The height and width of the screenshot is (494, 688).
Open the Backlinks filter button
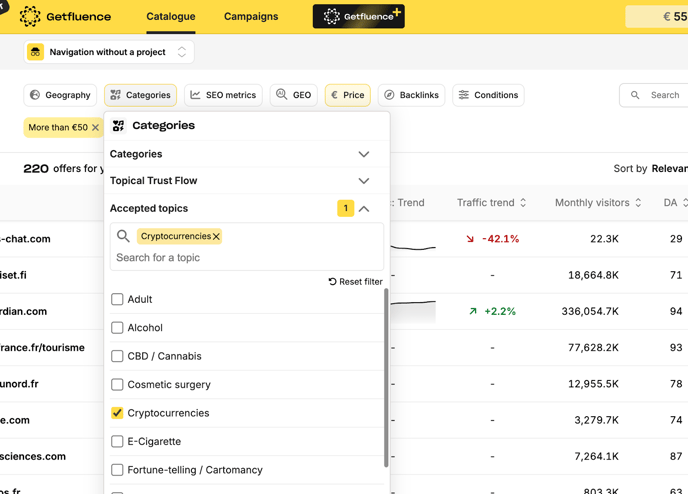[411, 95]
